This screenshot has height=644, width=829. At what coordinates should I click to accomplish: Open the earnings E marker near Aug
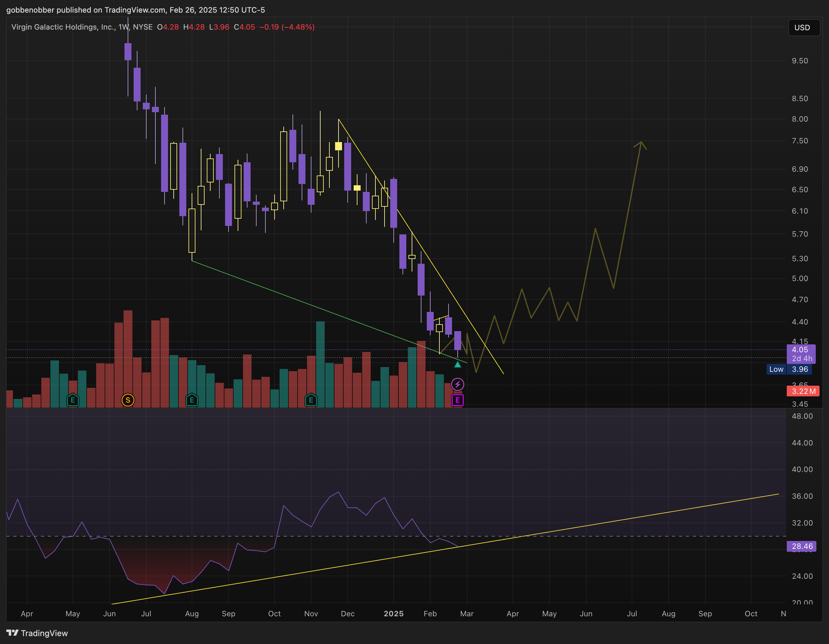(x=192, y=400)
